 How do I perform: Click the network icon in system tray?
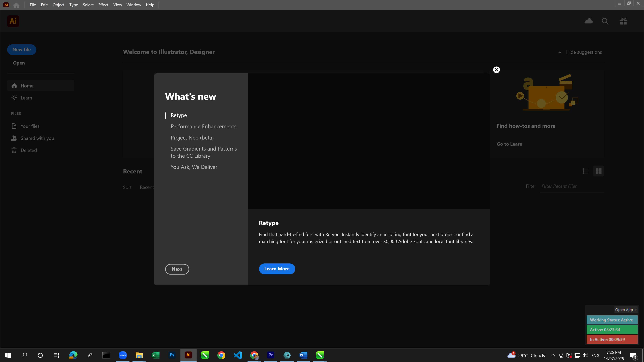[577, 355]
